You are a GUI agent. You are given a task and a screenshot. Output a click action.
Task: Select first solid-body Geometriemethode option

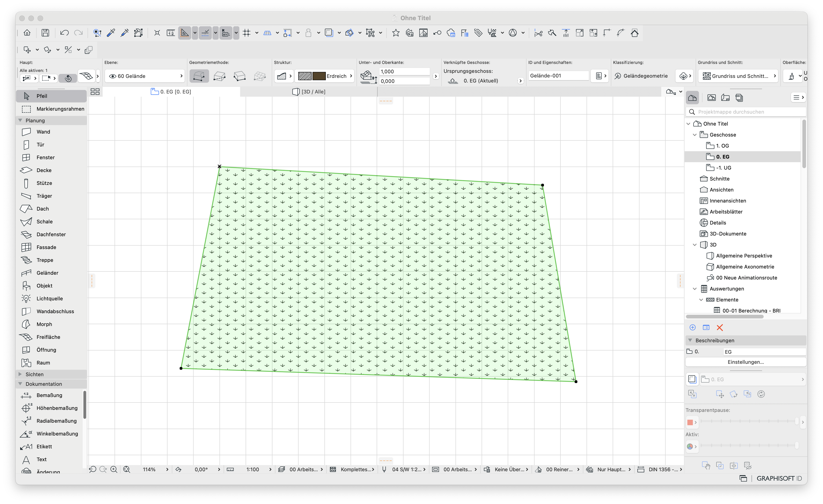click(x=199, y=76)
